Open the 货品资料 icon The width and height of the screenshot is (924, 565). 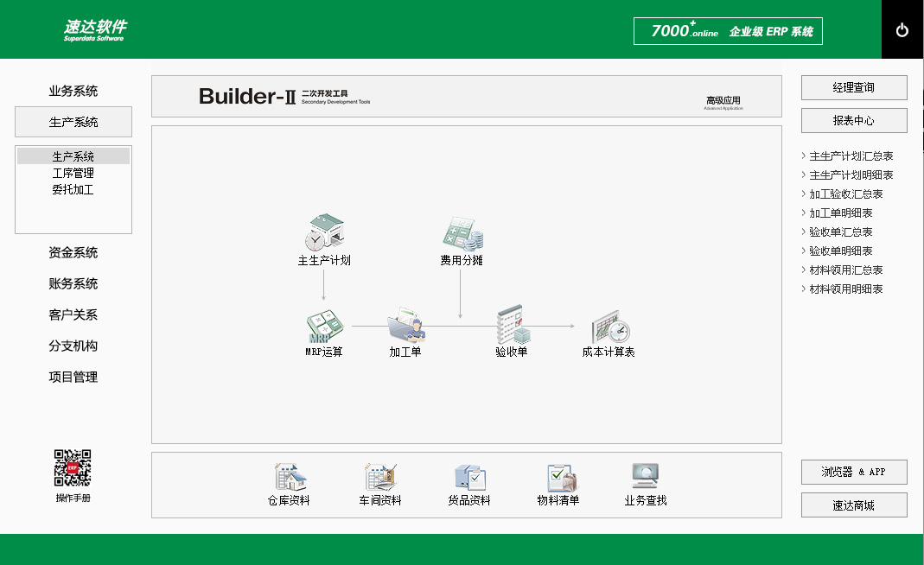pos(469,478)
